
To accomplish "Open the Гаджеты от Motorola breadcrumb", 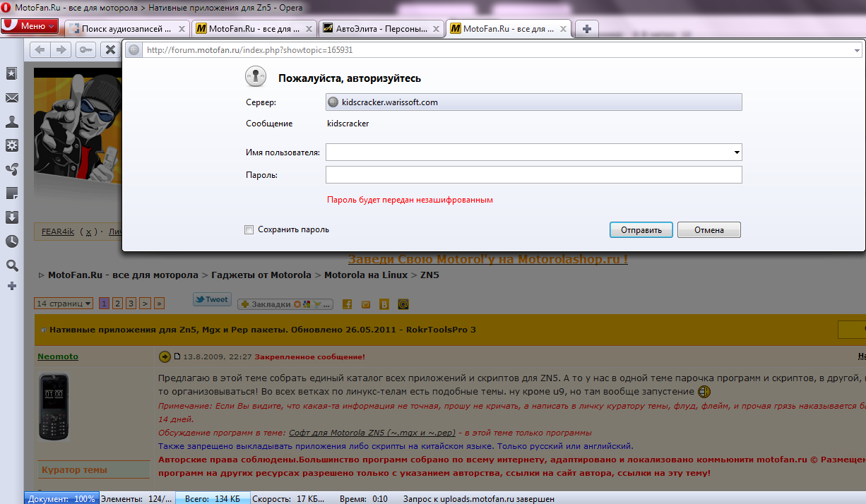I will coord(261,275).
